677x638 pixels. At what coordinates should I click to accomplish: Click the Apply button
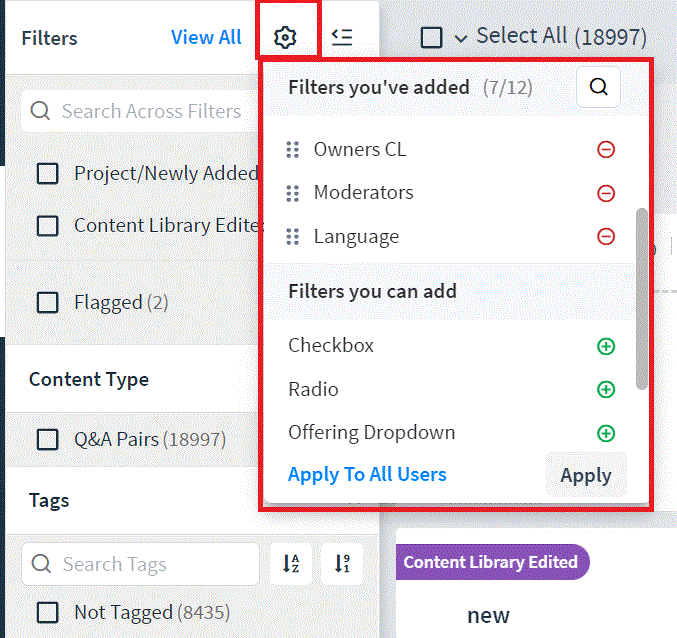[x=586, y=475]
